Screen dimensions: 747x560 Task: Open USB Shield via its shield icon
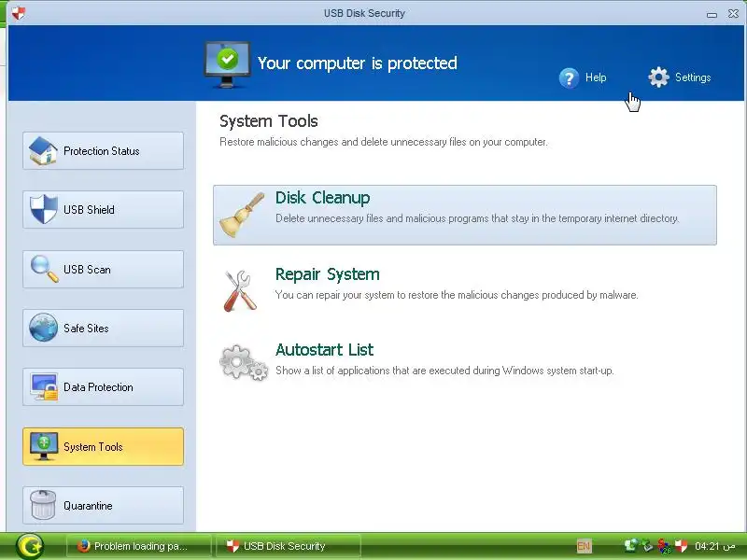pos(43,209)
